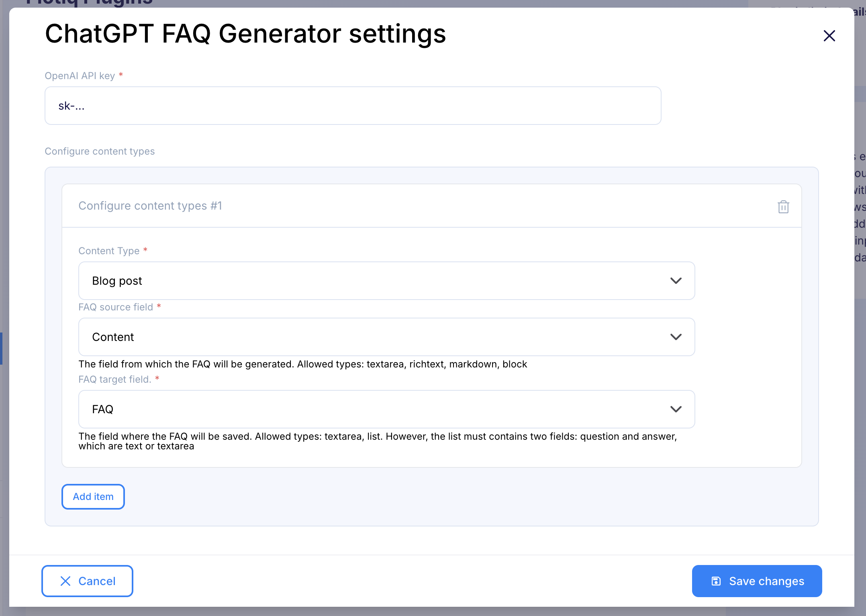Add another content type with Add item
The image size is (866, 616).
93,497
